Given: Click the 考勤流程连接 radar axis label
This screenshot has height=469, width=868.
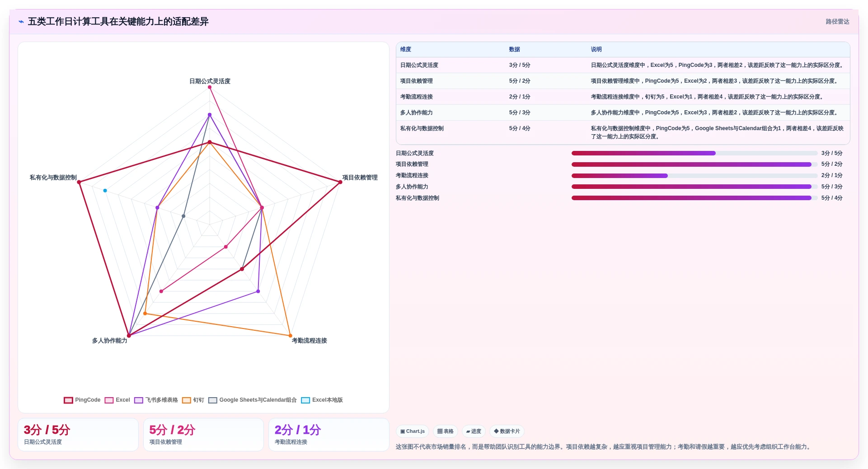Looking at the screenshot, I should (x=310, y=341).
